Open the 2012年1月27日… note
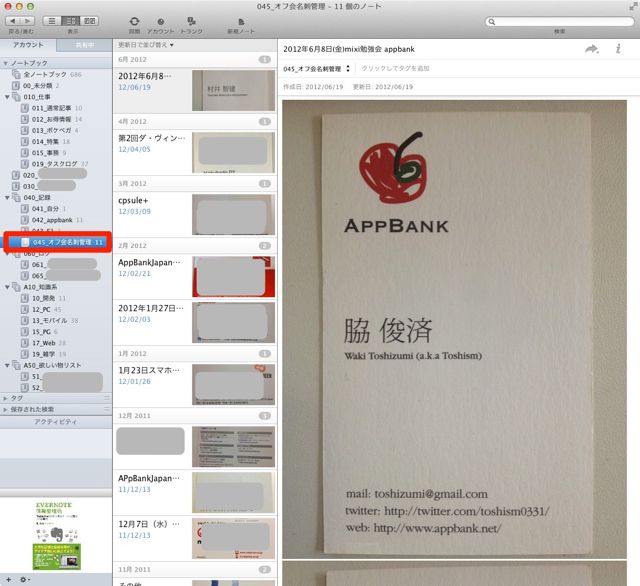The image size is (640, 586). [x=195, y=322]
